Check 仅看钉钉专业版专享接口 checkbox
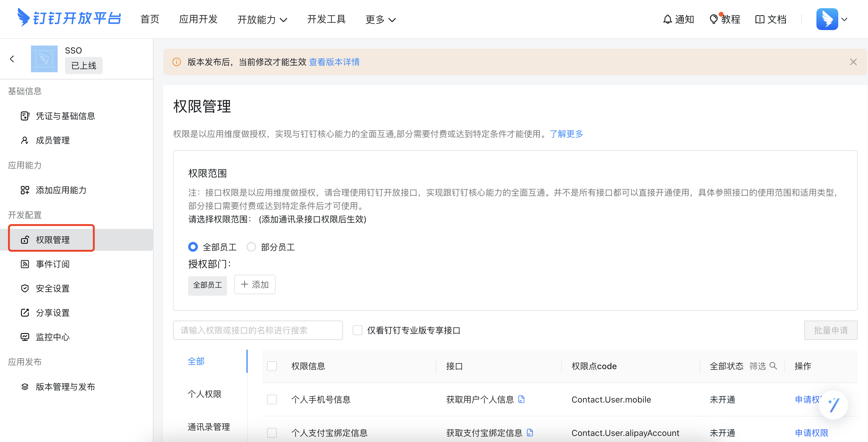The image size is (868, 442). click(x=357, y=330)
